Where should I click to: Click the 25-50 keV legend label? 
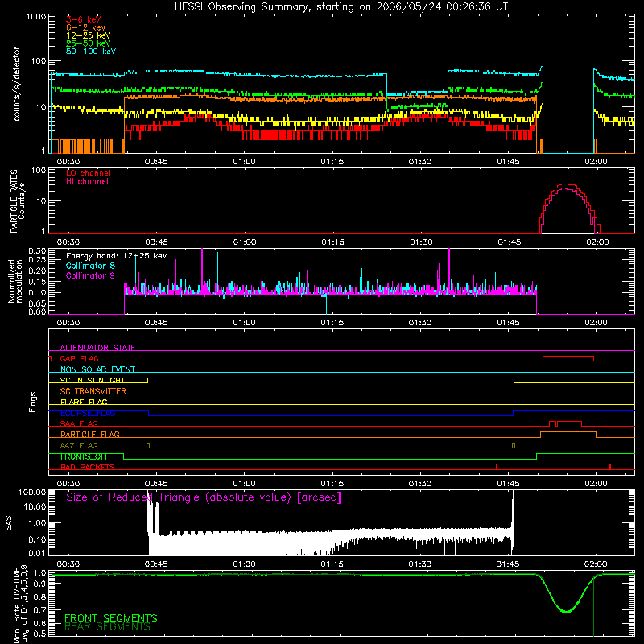[x=88, y=43]
